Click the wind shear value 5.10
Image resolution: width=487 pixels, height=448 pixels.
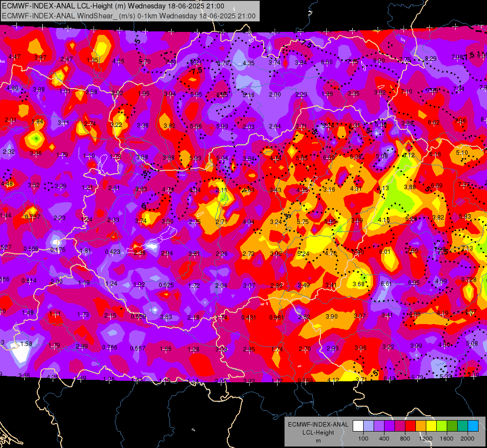pyautogui.click(x=462, y=153)
